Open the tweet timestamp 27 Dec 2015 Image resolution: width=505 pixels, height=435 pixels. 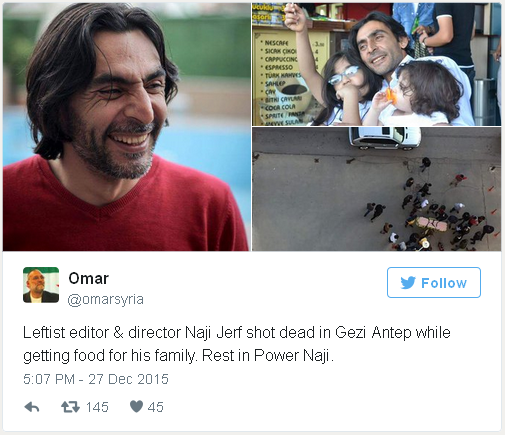click(x=96, y=379)
